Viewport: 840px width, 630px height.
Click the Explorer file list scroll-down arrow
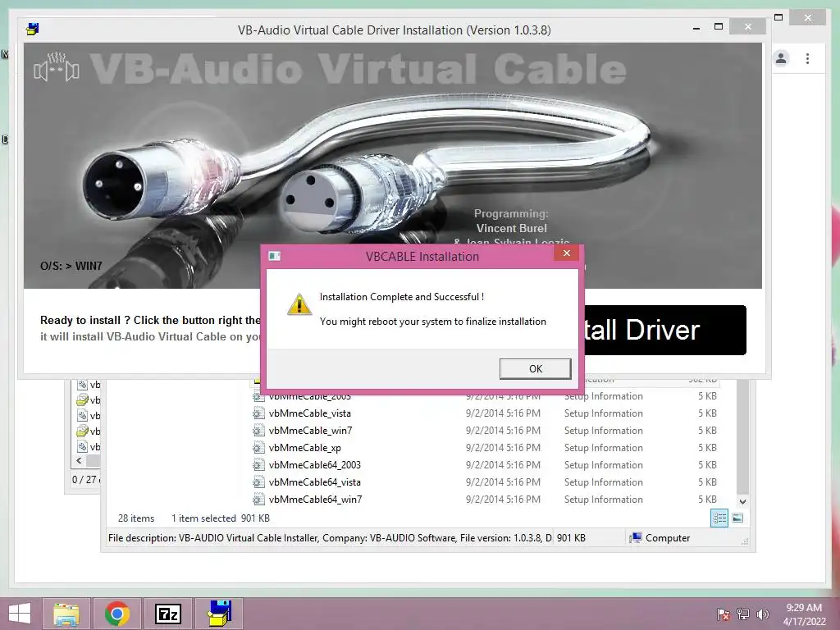(742, 502)
